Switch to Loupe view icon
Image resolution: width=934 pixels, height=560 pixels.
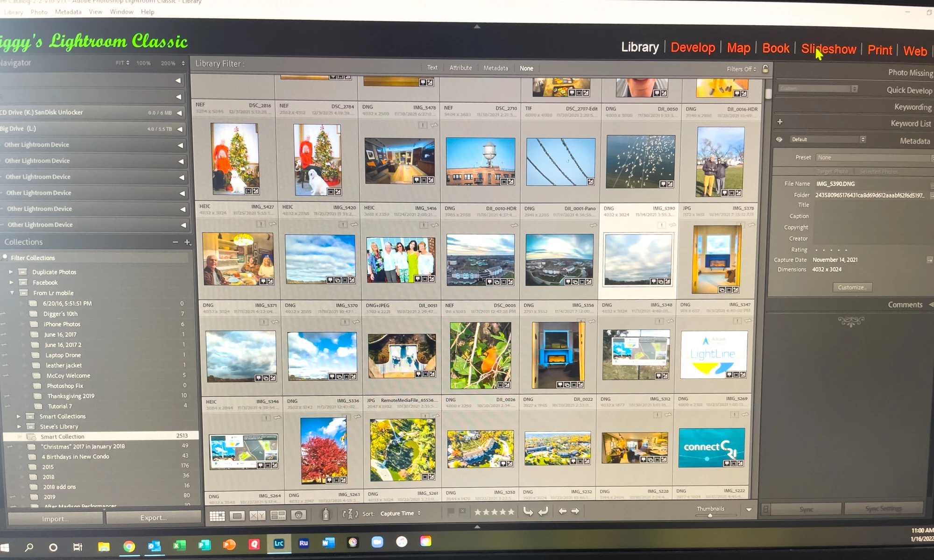tap(237, 516)
